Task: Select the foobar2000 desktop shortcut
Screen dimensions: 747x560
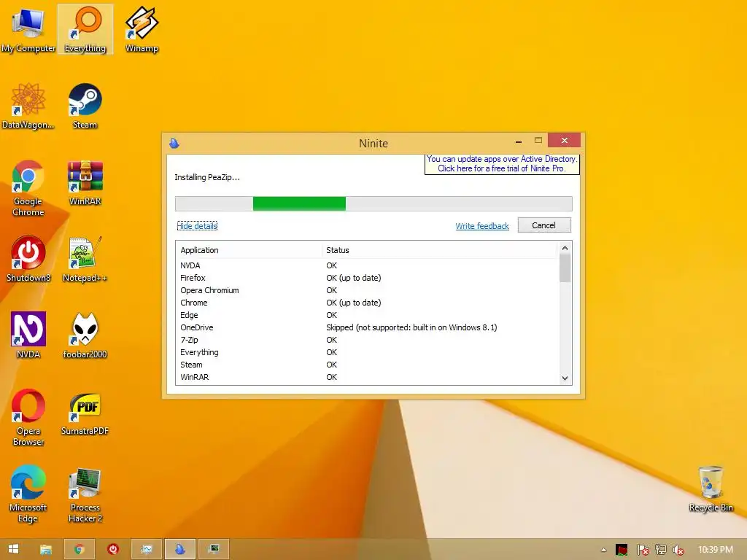Action: coord(85,335)
